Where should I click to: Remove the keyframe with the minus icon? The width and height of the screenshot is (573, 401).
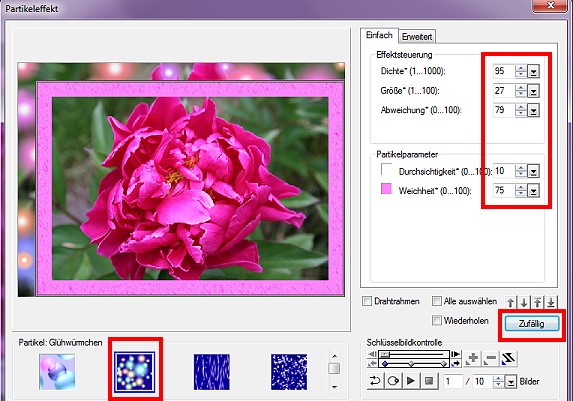coord(491,359)
